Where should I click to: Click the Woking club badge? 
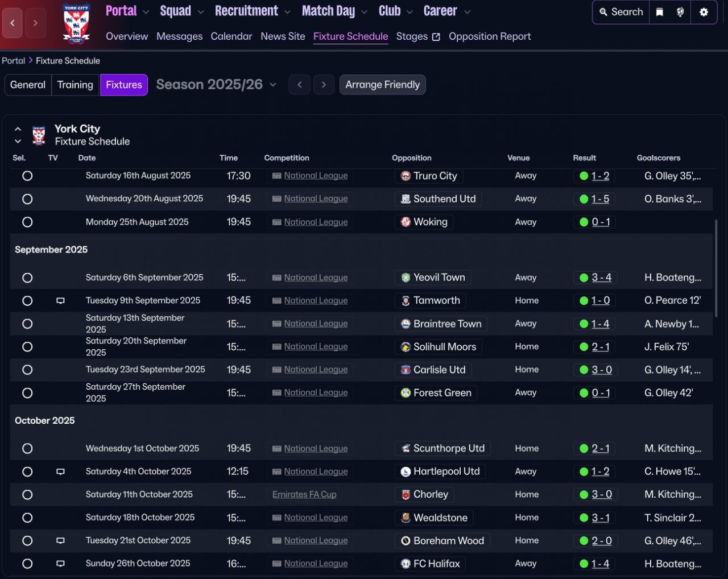tap(406, 222)
